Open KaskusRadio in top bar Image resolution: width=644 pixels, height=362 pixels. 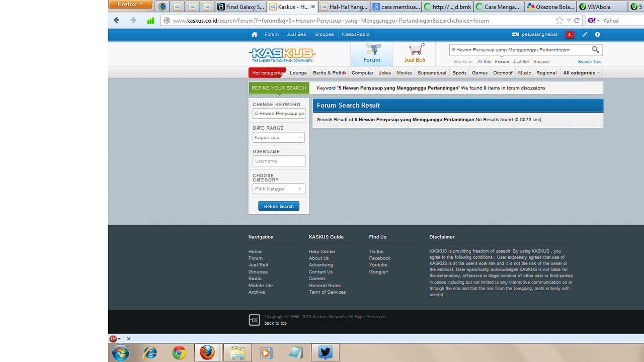pos(356,35)
